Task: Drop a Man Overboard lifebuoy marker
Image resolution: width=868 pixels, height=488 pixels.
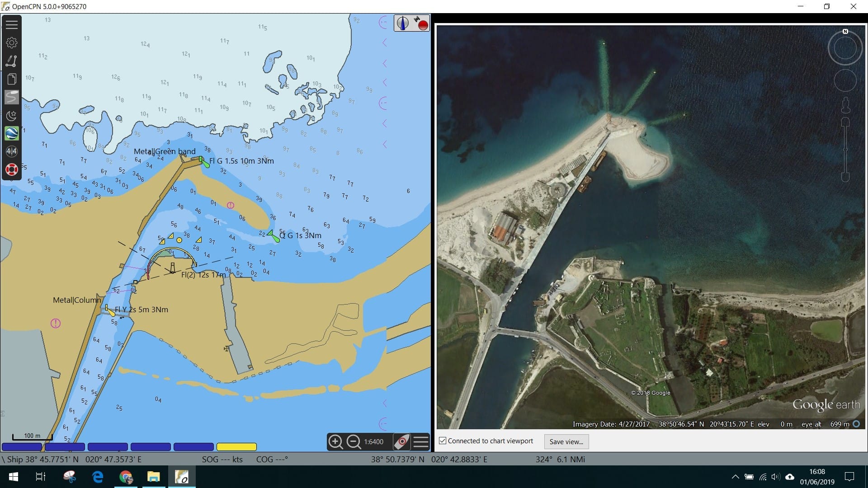Action: [x=12, y=169]
